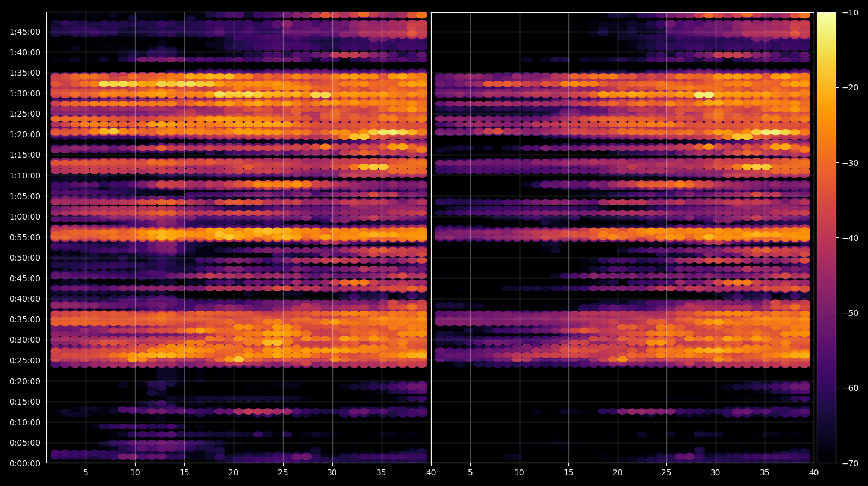The height and width of the screenshot is (486, 868).
Task: Select x-axis tick 30 of left heatmap
Action: tap(332, 473)
